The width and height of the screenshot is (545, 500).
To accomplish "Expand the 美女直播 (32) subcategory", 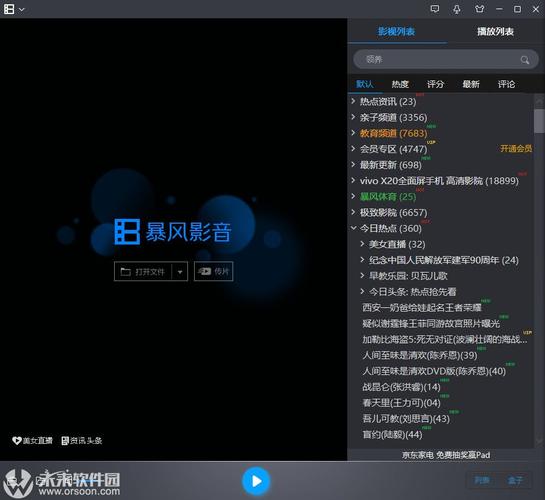I will coord(362,244).
